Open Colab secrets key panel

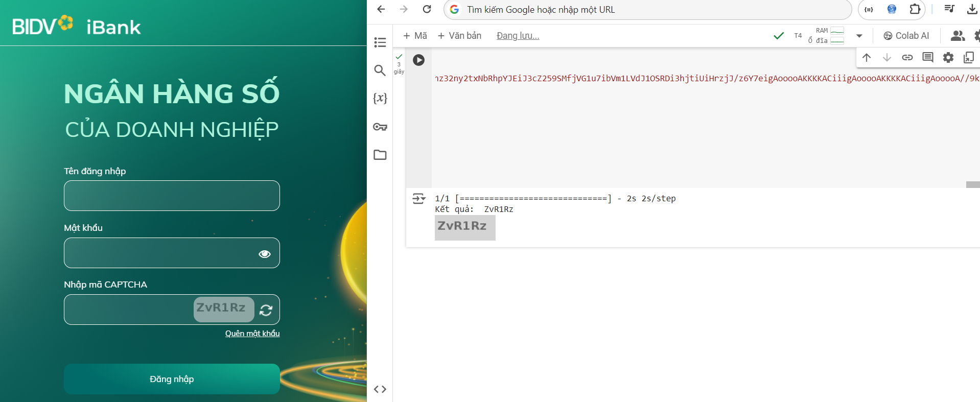pos(380,127)
